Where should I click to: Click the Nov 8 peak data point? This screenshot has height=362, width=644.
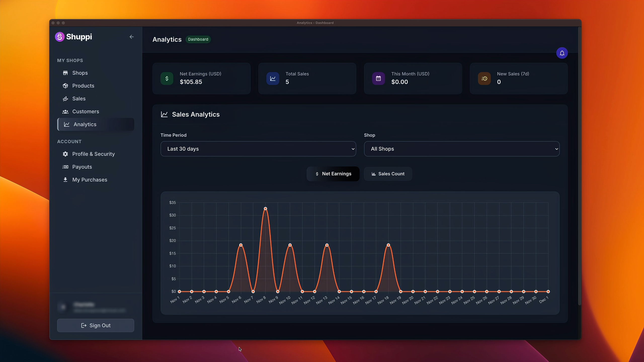coord(265,209)
